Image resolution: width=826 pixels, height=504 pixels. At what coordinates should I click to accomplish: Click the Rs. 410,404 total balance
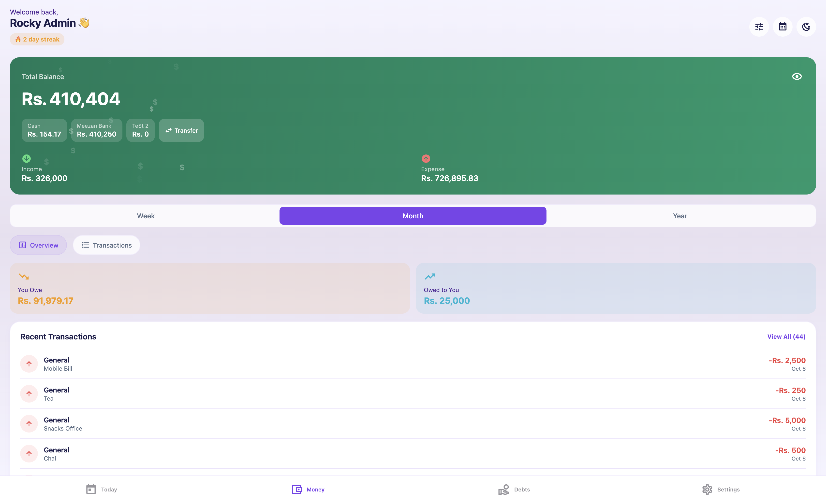tap(71, 99)
